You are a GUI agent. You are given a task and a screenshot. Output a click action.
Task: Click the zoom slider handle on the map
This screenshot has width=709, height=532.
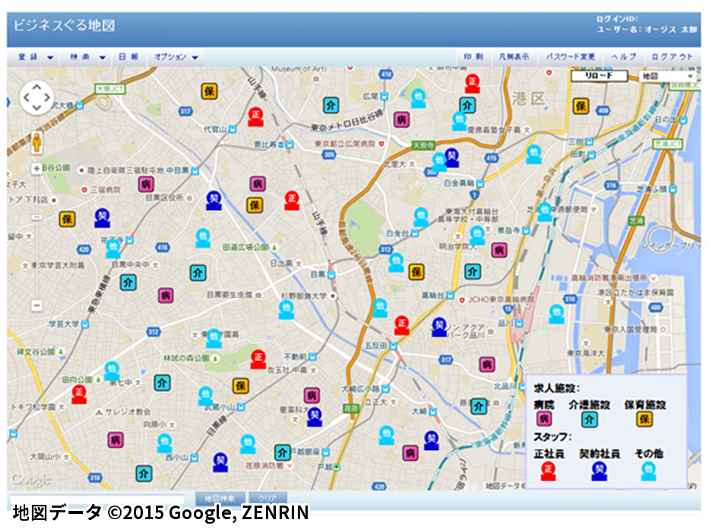click(x=37, y=217)
